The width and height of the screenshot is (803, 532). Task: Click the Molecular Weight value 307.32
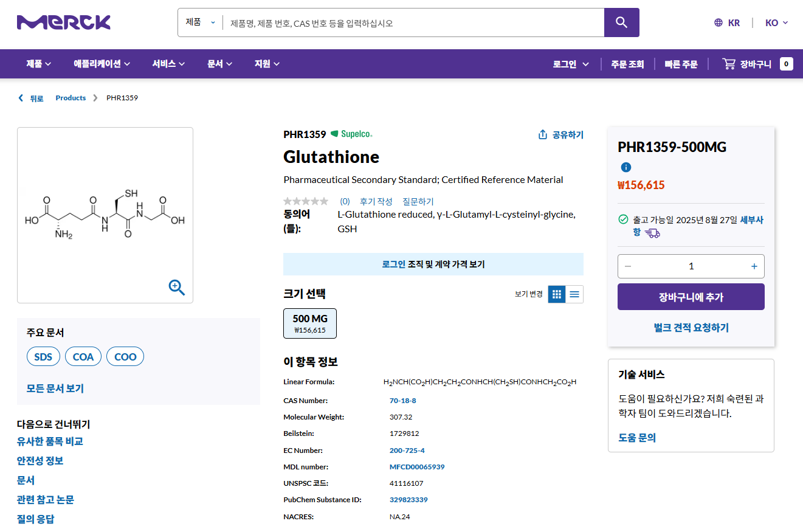point(401,417)
